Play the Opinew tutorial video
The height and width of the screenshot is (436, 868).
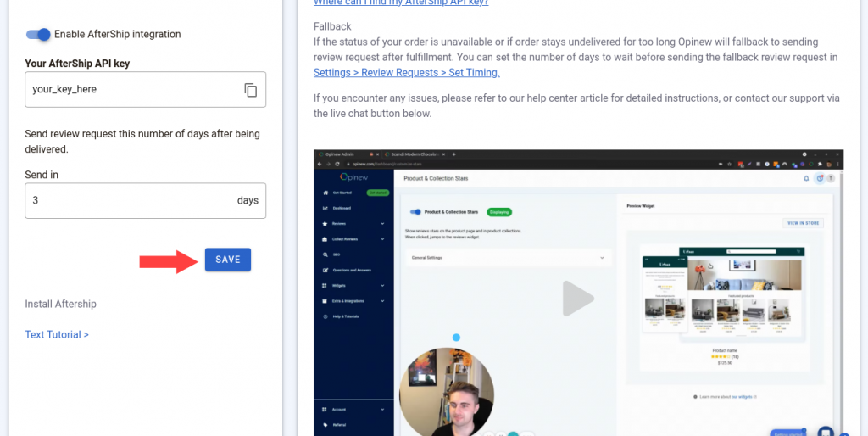point(578,299)
